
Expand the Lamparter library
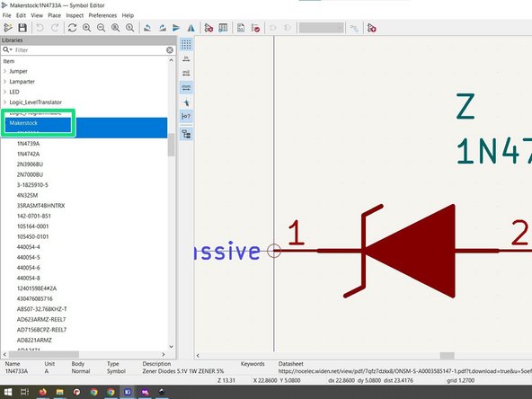point(4,82)
